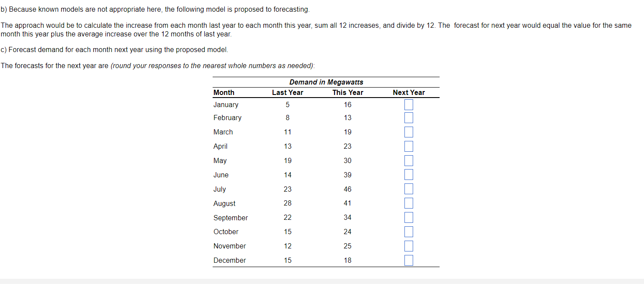Viewport: 644px width, 284px height.
Task: Select the July forecast answer field
Action: [408, 189]
